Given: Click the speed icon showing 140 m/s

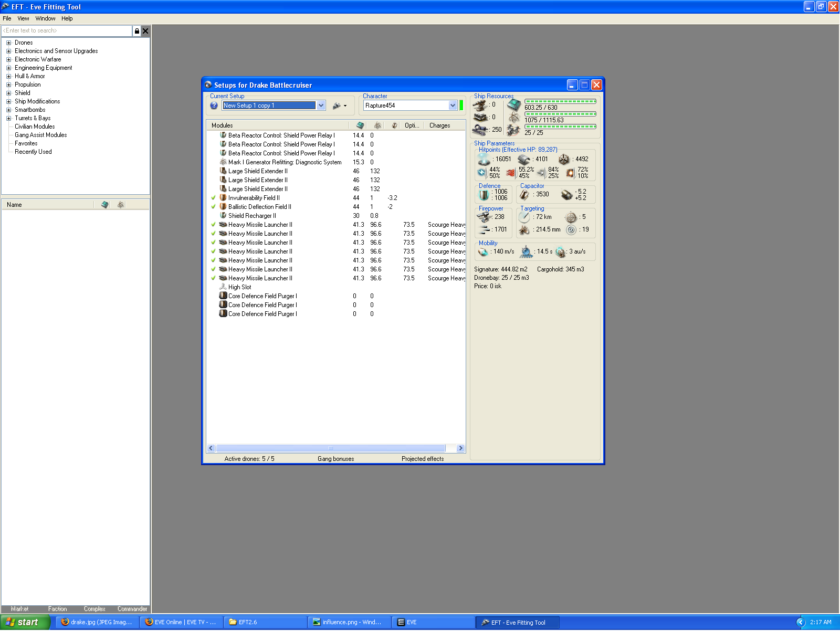Looking at the screenshot, I should click(x=483, y=252).
